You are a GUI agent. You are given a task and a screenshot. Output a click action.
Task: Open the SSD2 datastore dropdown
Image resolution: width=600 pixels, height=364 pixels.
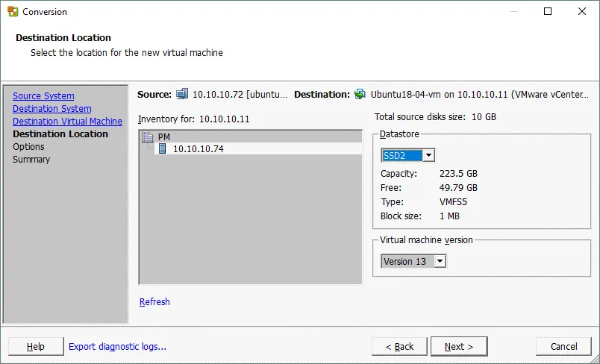[x=428, y=155]
